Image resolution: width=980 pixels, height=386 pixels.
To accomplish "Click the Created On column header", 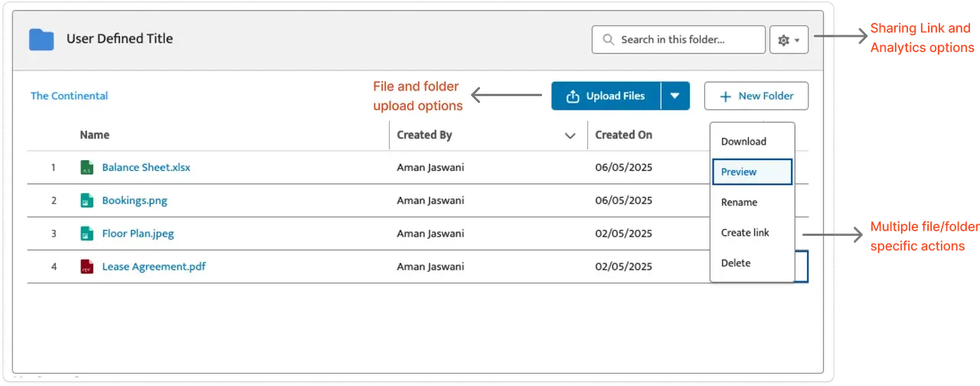I will click(623, 135).
